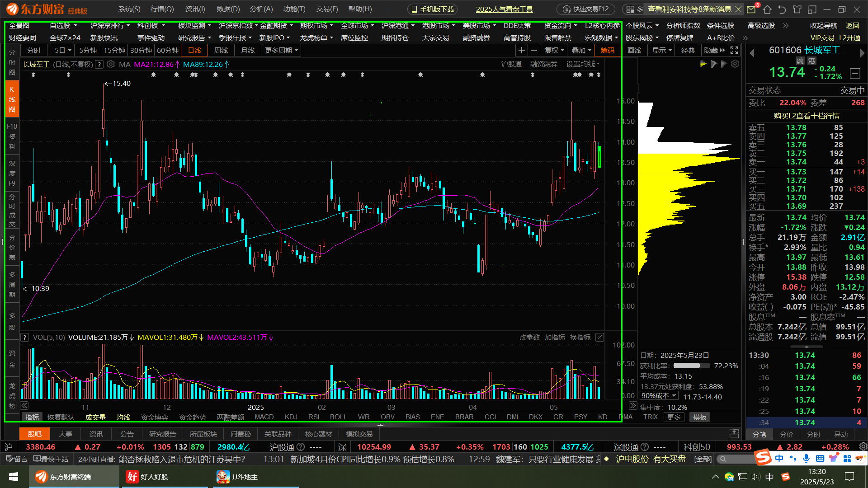Toggle the 筹码 chip distribution panel
The height and width of the screenshot is (488, 868).
pyautogui.click(x=607, y=50)
